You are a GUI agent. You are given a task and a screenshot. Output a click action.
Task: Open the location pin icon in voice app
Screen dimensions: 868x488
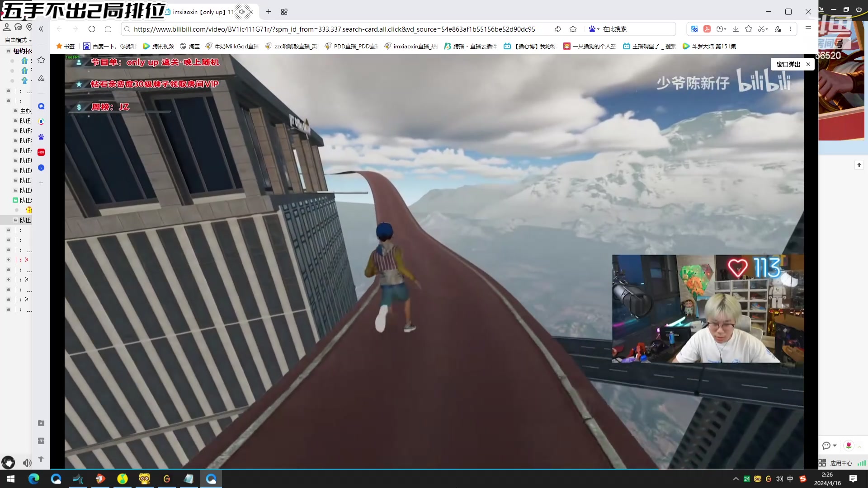(x=29, y=27)
